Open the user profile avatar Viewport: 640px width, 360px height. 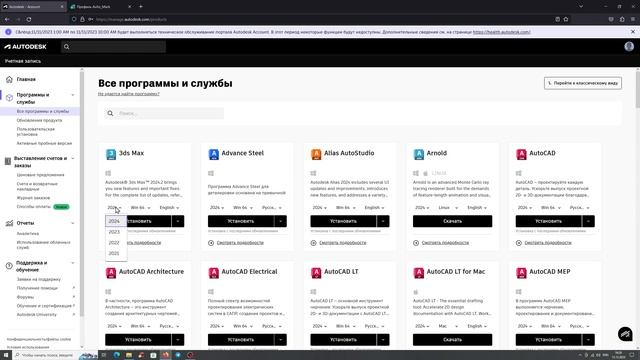[x=629, y=47]
